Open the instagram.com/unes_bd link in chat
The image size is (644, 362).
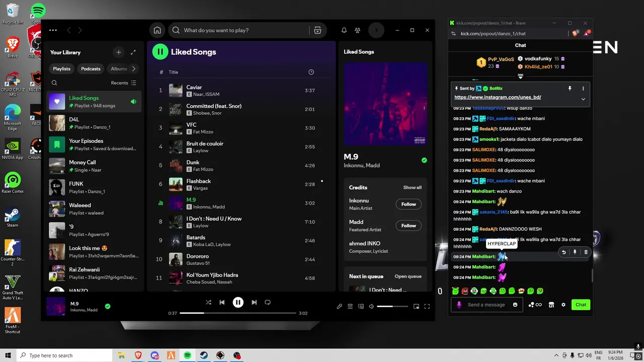[498, 98]
